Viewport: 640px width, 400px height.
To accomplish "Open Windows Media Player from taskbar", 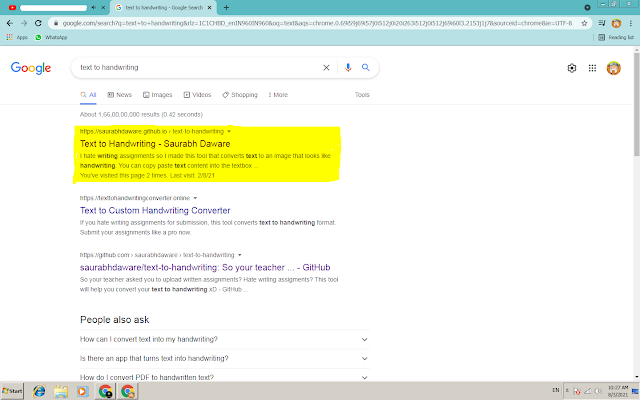I will 82,391.
